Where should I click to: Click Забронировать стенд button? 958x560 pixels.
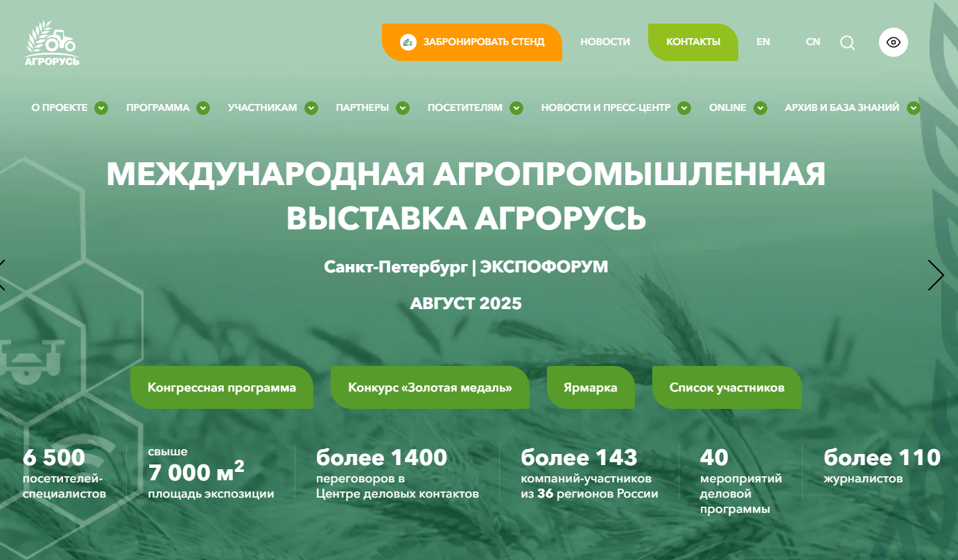click(472, 42)
